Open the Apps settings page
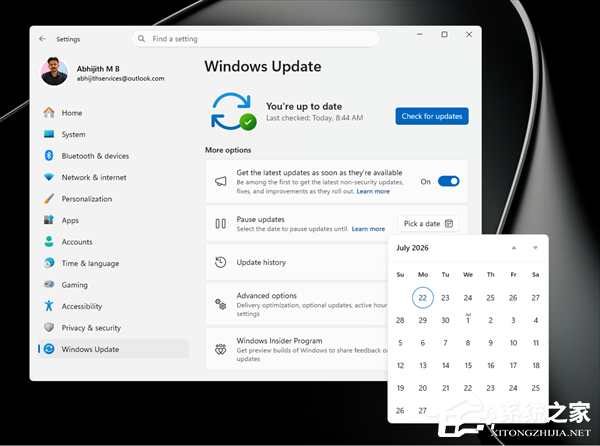This screenshot has width=600, height=446. click(x=113, y=220)
